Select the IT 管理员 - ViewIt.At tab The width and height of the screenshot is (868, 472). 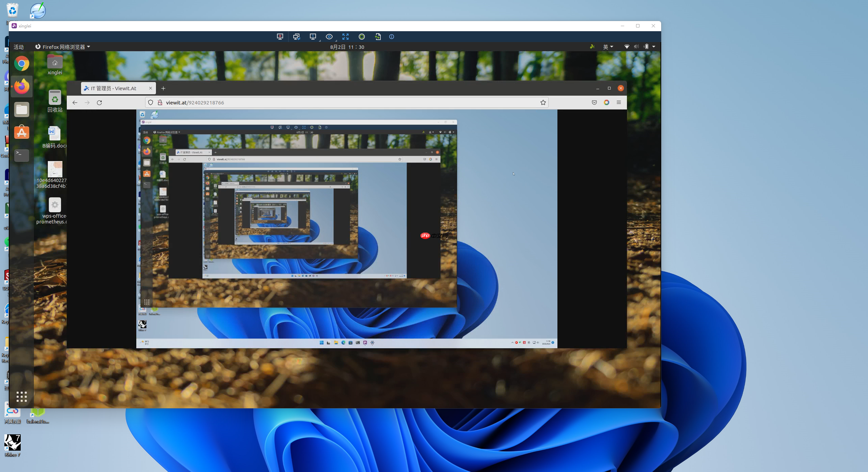[x=114, y=88]
